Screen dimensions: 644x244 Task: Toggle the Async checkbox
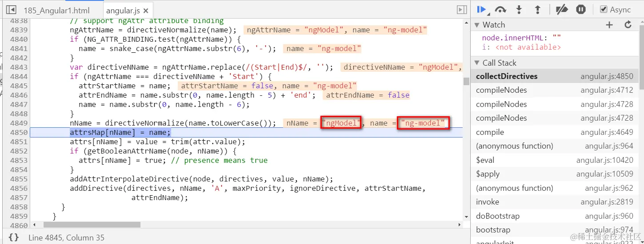[x=604, y=9]
